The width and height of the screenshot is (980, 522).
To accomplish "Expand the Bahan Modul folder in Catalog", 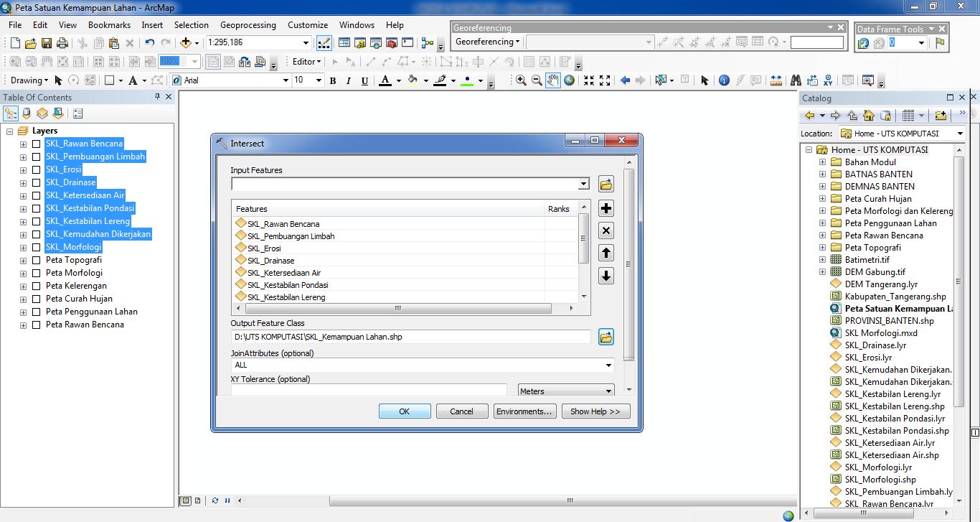I will 822,162.
